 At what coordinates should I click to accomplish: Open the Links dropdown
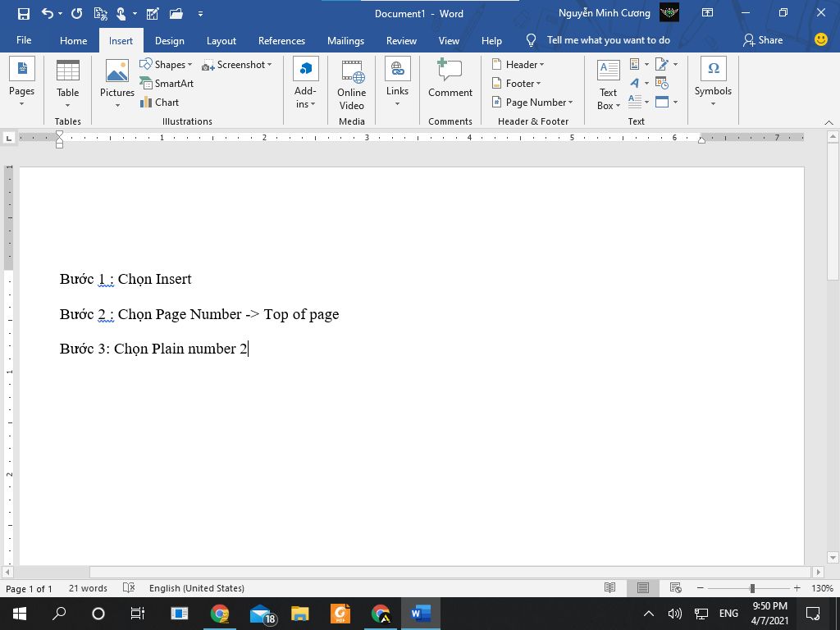[x=398, y=81]
